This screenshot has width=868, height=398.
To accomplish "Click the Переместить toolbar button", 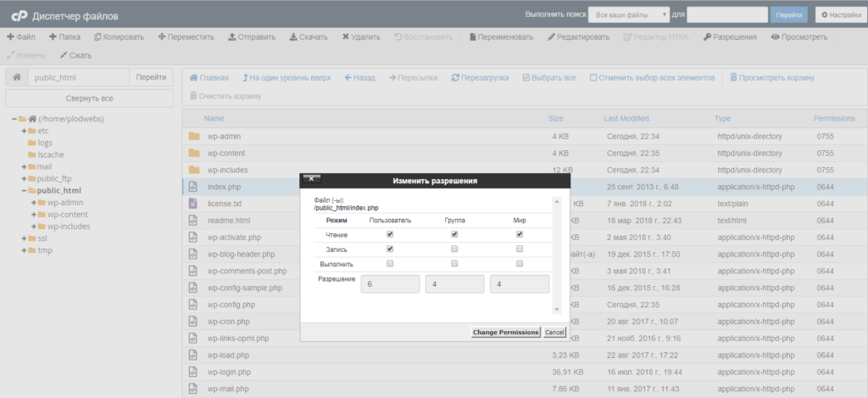I will pyautogui.click(x=186, y=37).
